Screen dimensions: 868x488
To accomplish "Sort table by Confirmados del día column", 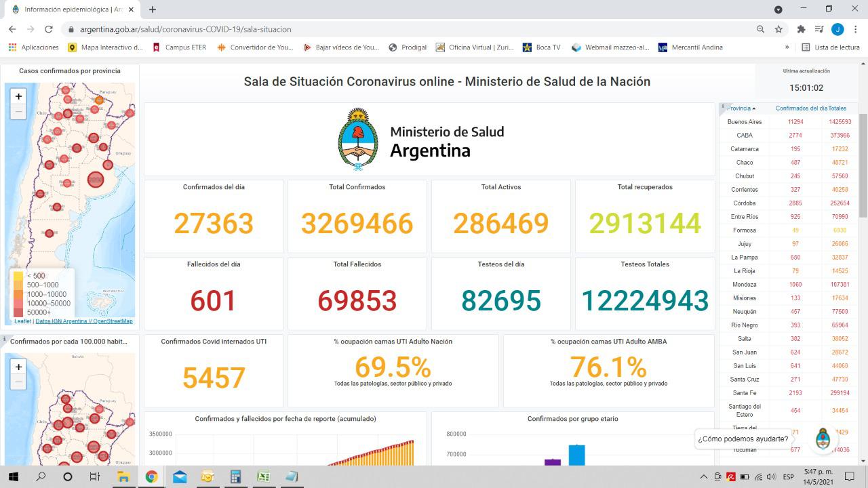I will pyautogui.click(x=801, y=108).
